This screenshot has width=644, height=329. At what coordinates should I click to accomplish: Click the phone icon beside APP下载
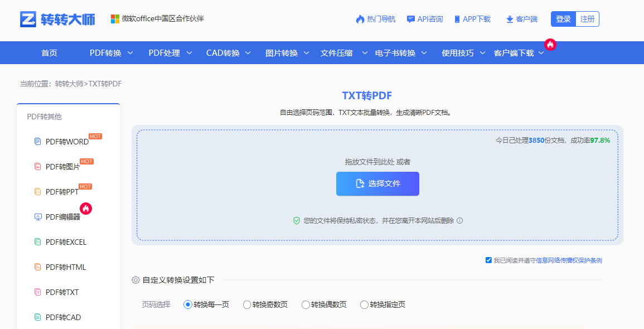click(457, 20)
